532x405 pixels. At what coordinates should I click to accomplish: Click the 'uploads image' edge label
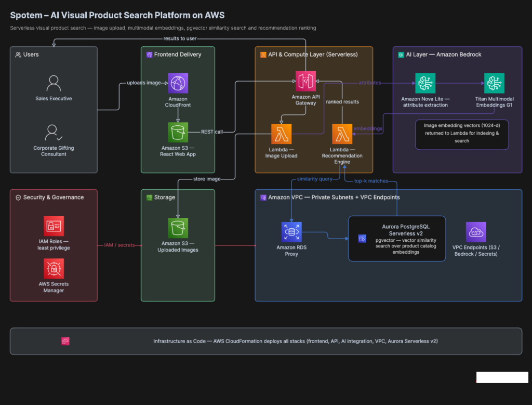pyautogui.click(x=144, y=83)
